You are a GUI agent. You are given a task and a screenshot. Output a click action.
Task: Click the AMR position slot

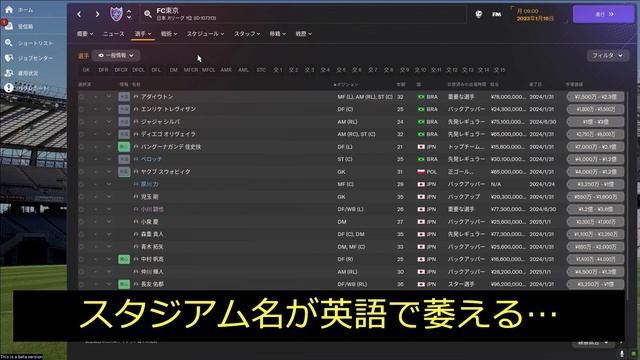point(226,70)
